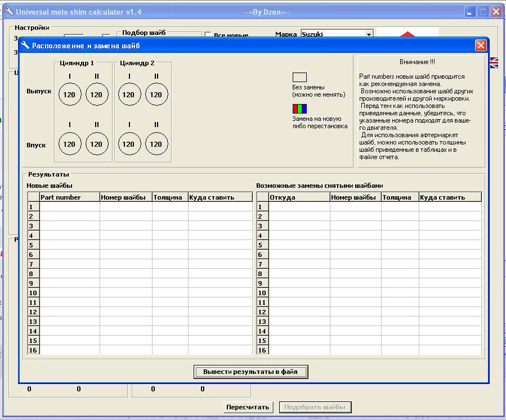Image resolution: width=506 pixels, height=420 pixels.
Task: Minimize the Universal moto shim calculator window
Action: click(x=470, y=12)
